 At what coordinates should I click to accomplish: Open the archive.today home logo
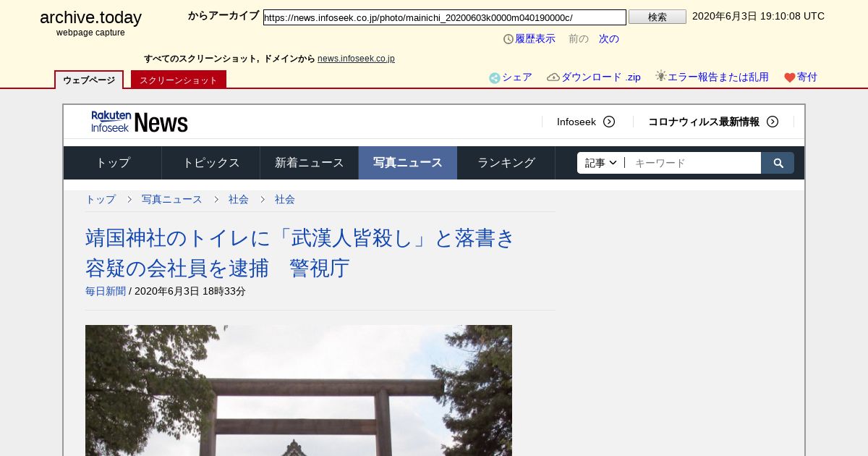click(x=90, y=17)
